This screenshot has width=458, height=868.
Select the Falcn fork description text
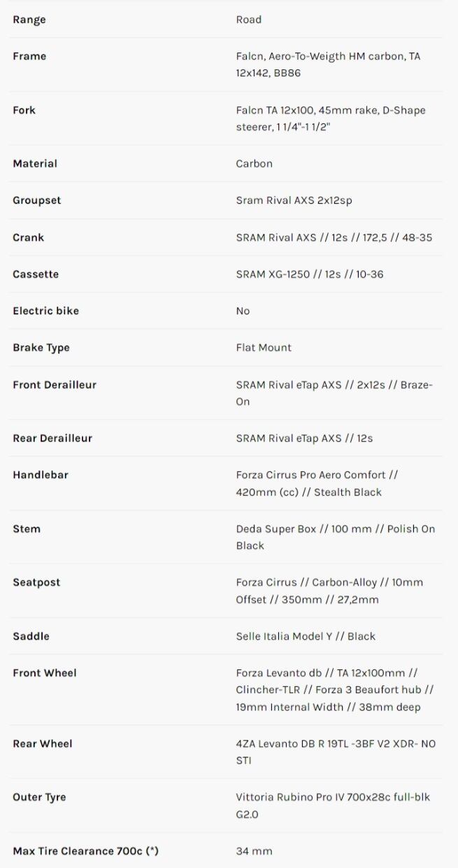click(x=330, y=119)
